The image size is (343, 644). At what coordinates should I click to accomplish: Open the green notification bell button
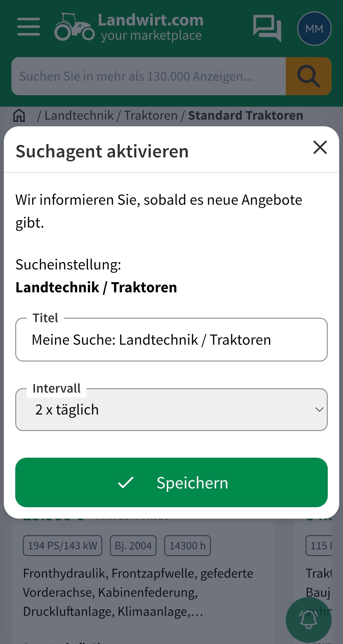pos(308,619)
